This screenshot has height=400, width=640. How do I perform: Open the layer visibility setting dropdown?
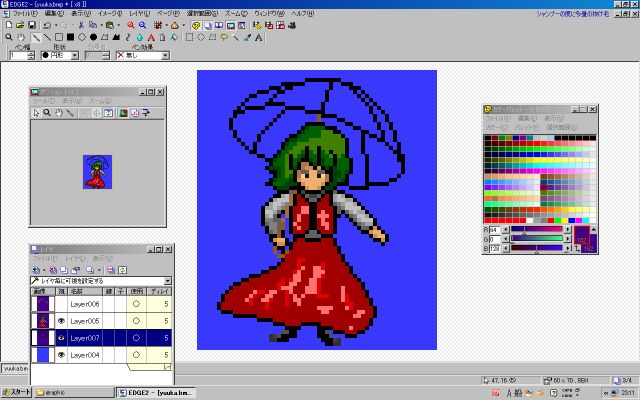(x=168, y=281)
